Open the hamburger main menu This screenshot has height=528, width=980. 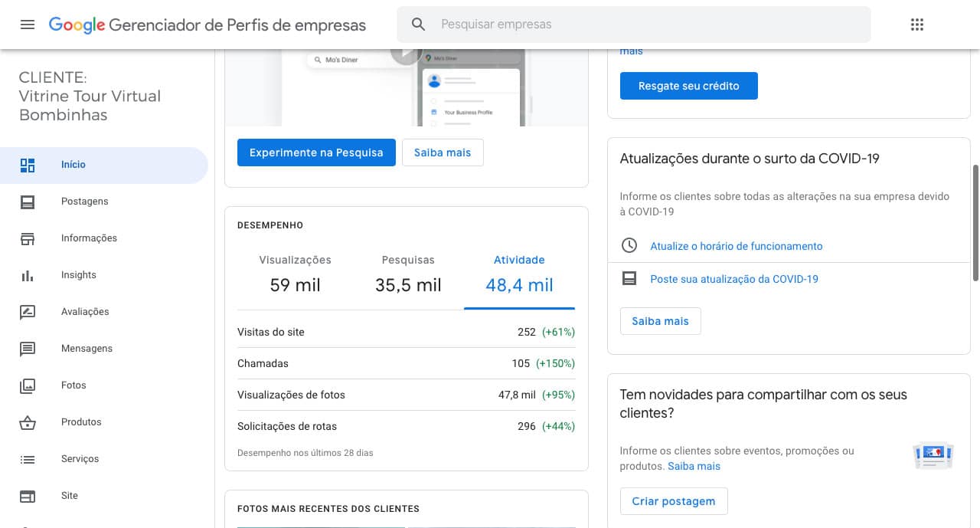tap(28, 25)
